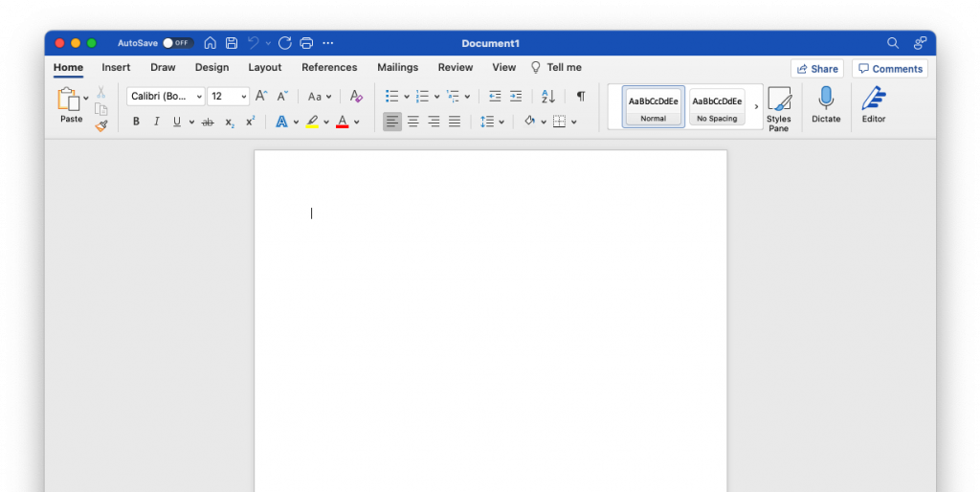Viewport: 980px width, 492px height.
Task: Open the Editor tool
Action: tap(873, 105)
